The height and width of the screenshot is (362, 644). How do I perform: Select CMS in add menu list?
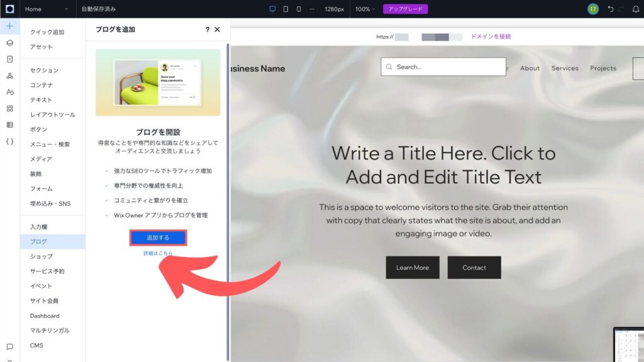click(36, 345)
